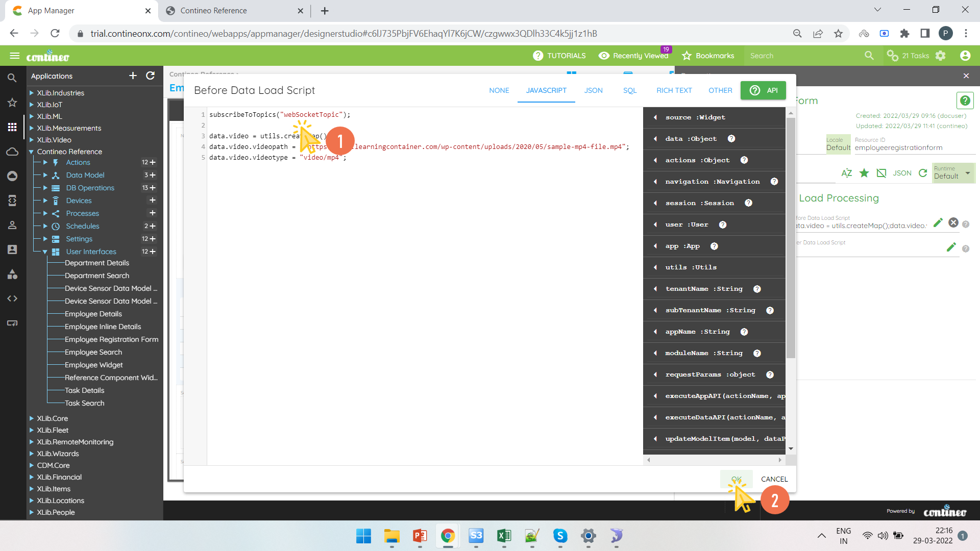Screen dimensions: 980x551
Task: Expand the source :Widget API entry
Action: tap(655, 117)
